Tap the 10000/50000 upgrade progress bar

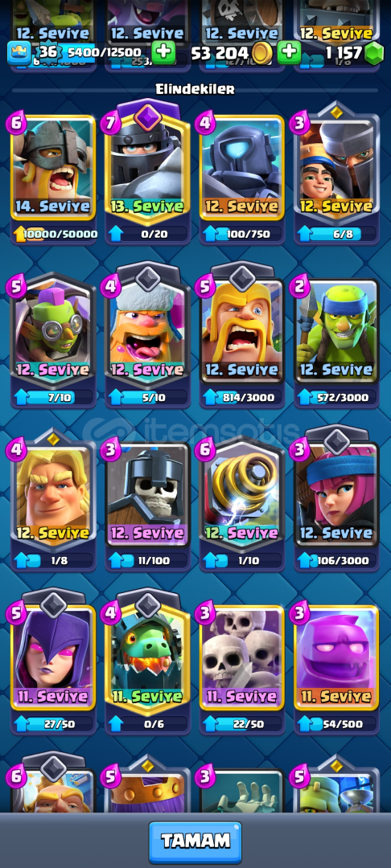coord(53,234)
